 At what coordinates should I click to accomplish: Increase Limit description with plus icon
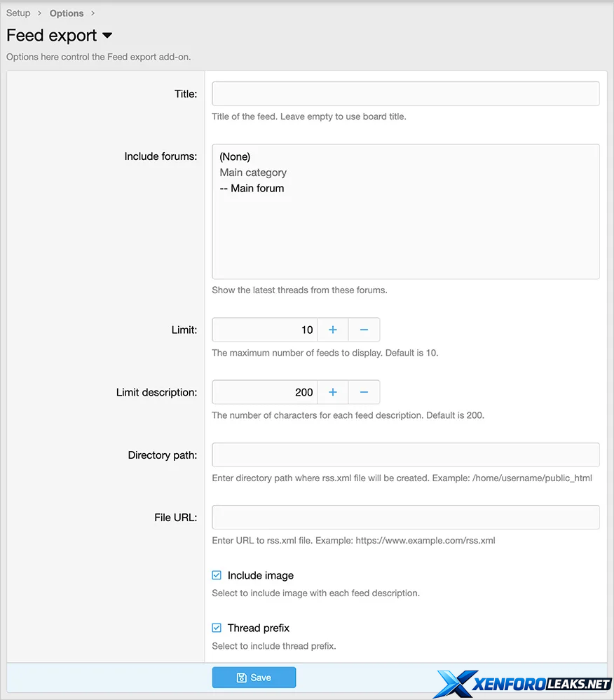click(x=333, y=392)
